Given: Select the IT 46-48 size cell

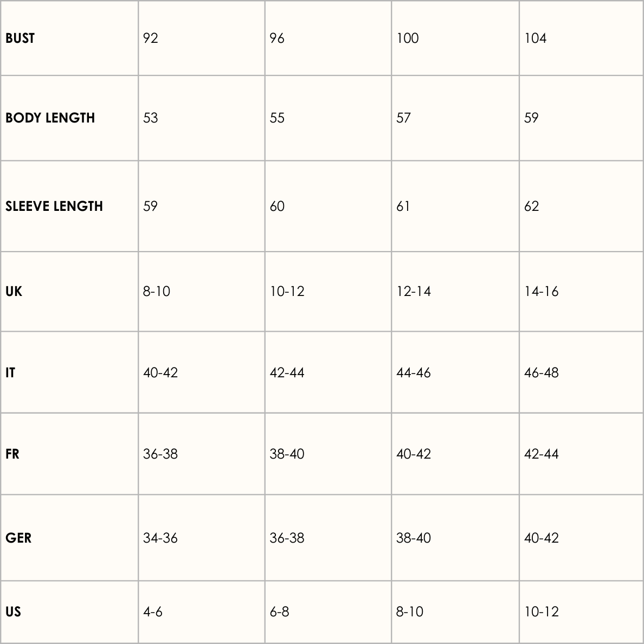Looking at the screenshot, I should tap(541, 372).
